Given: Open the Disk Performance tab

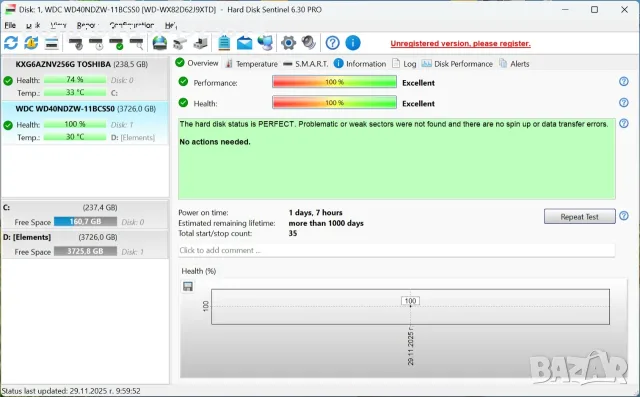Looking at the screenshot, I should pyautogui.click(x=457, y=64).
